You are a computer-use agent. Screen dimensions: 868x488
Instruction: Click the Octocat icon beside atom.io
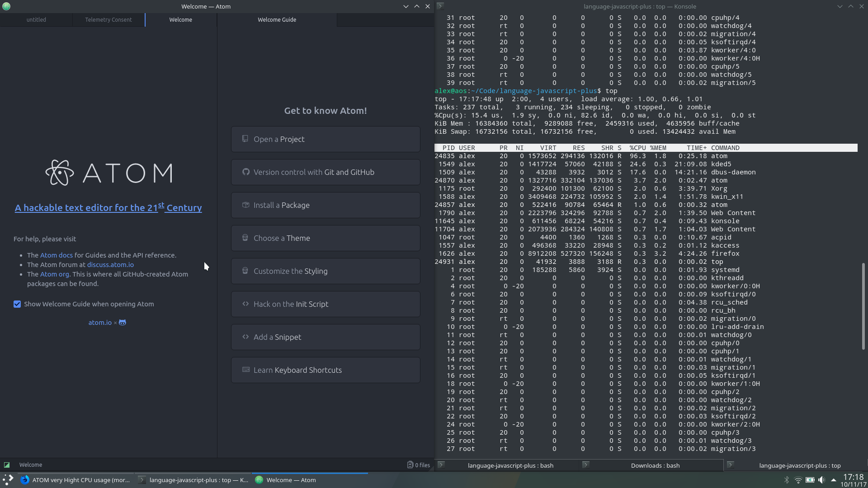coord(122,322)
